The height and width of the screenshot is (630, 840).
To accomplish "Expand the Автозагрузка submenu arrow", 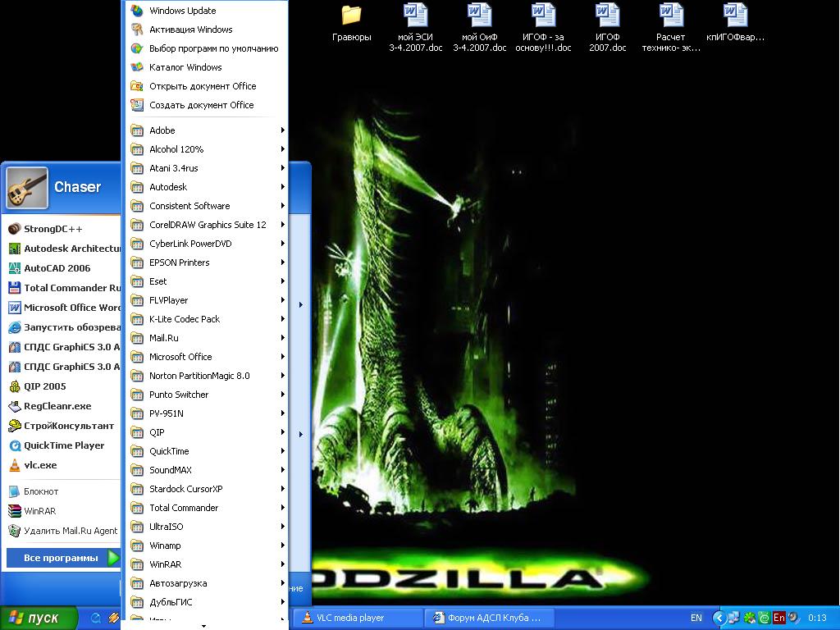I will 282,583.
